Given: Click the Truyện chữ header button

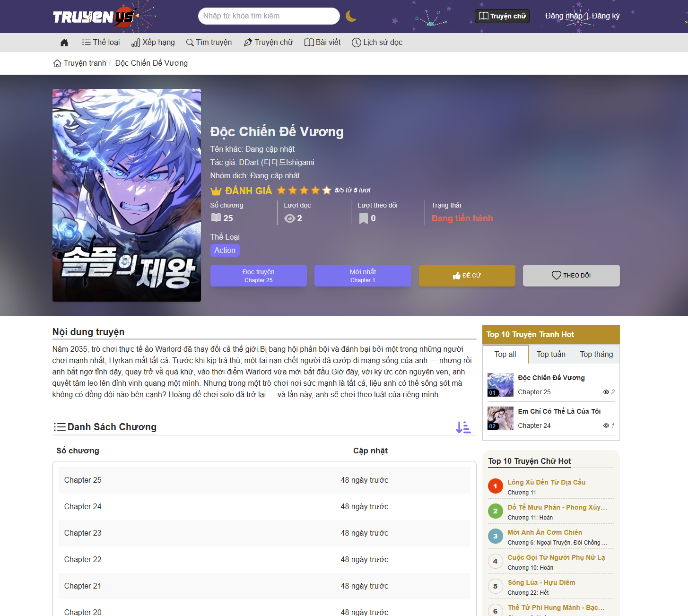Looking at the screenshot, I should (502, 16).
